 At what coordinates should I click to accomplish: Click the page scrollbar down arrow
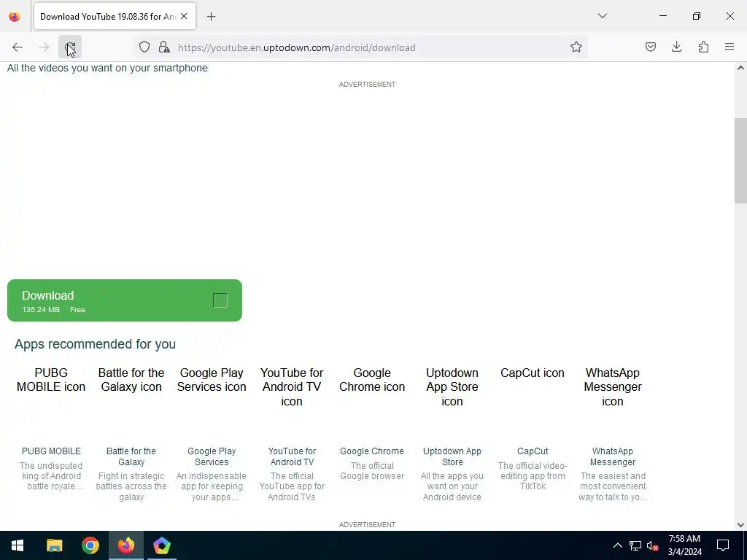[740, 525]
